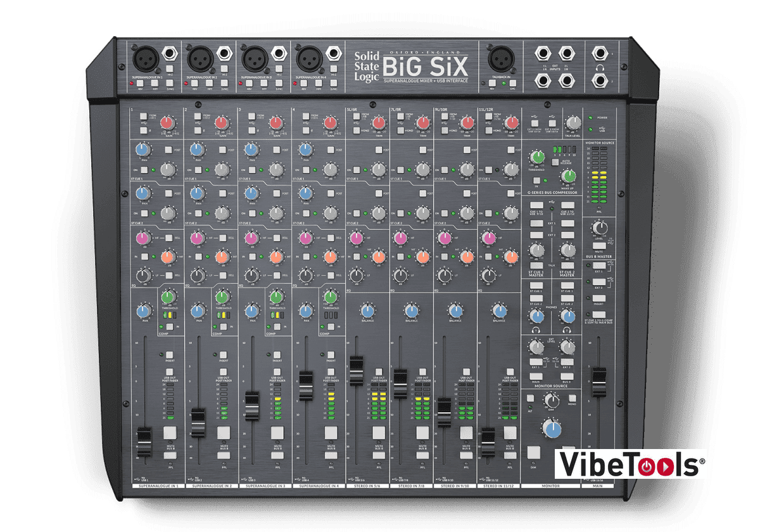Enable the HPF button on channel 2
This screenshot has height=532, width=760.
click(210, 83)
